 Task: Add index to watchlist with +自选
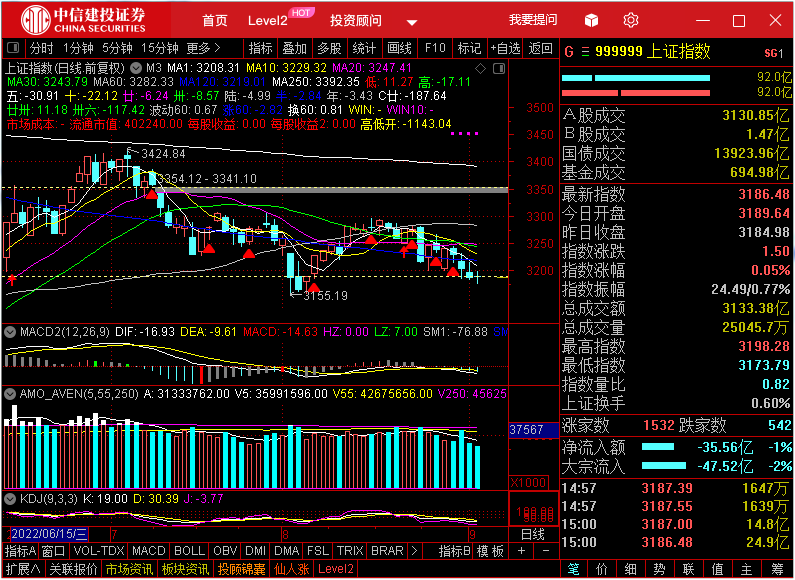(x=505, y=48)
